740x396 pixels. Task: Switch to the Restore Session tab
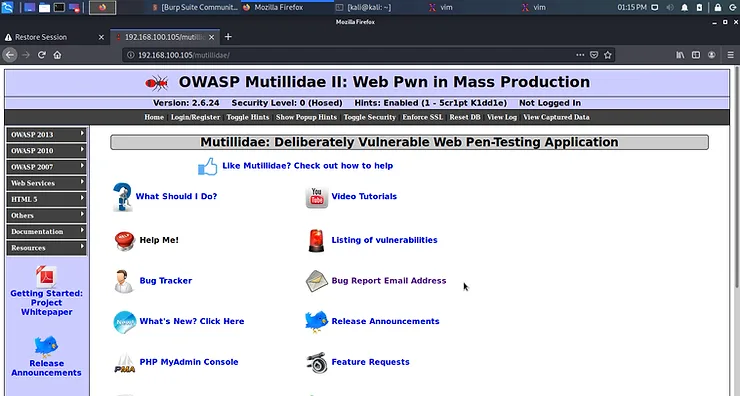coord(54,37)
